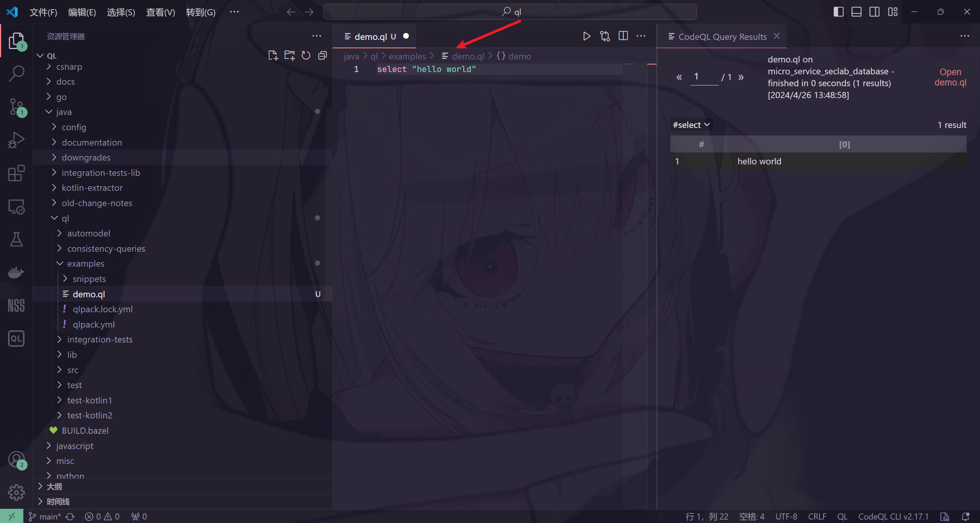Open the 文件(F) menu
980x523 pixels.
(x=43, y=12)
